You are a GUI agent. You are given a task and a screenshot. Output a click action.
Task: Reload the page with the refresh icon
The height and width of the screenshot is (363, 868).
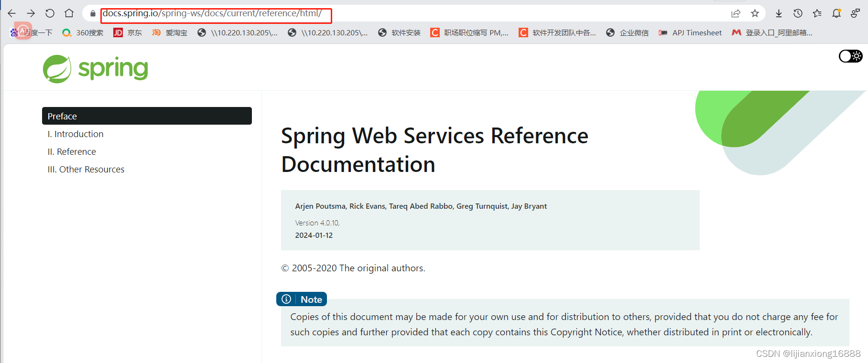[x=50, y=13]
